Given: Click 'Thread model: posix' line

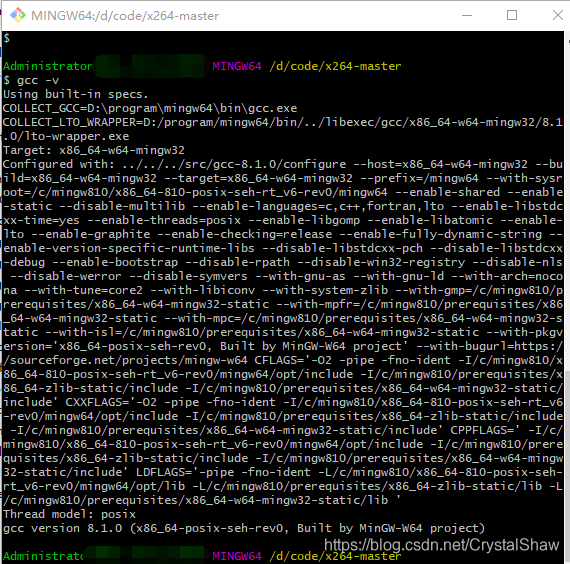Looking at the screenshot, I should 69,515.
